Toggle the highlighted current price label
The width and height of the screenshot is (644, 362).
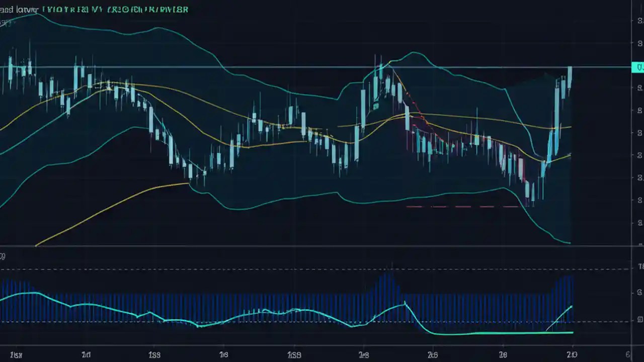[x=638, y=67]
